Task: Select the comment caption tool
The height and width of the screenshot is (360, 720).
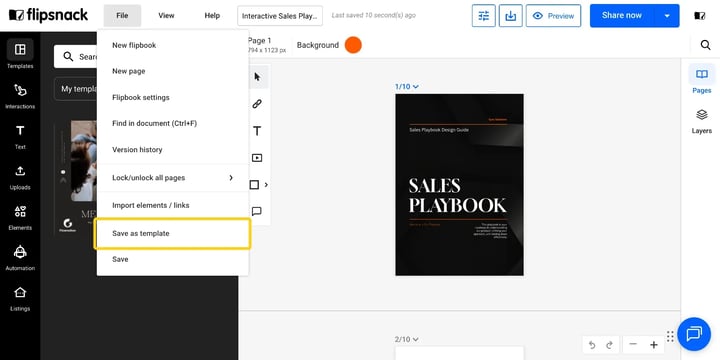Action: pyautogui.click(x=257, y=211)
